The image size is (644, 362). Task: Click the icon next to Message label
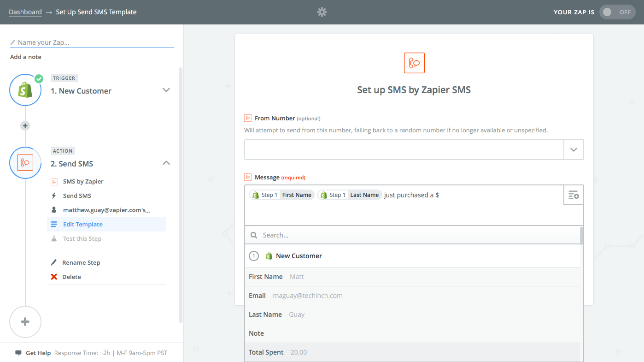coord(248,177)
